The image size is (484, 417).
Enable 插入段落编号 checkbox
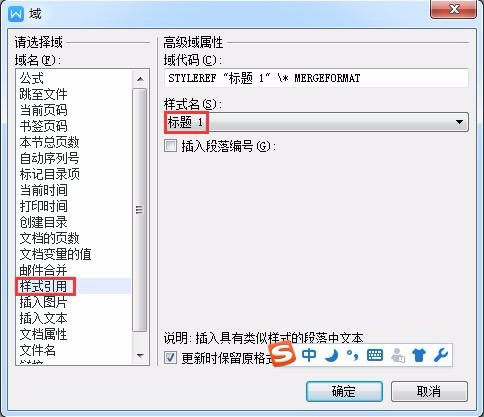(x=170, y=146)
